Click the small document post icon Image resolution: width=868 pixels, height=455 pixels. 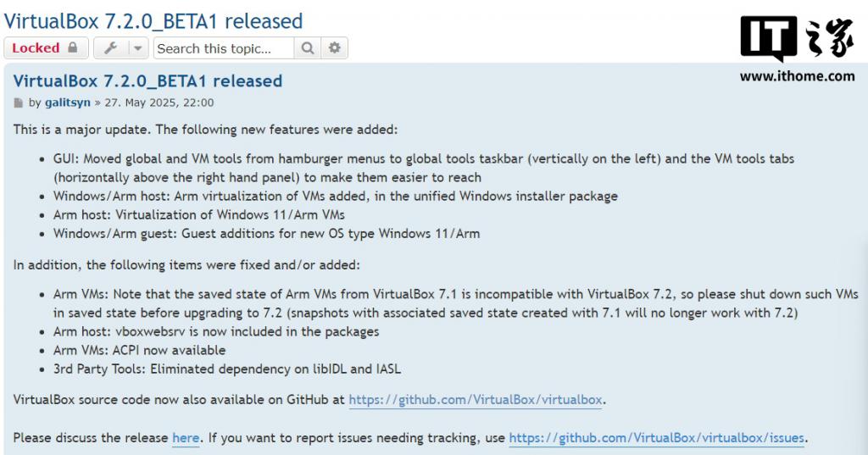(19, 103)
